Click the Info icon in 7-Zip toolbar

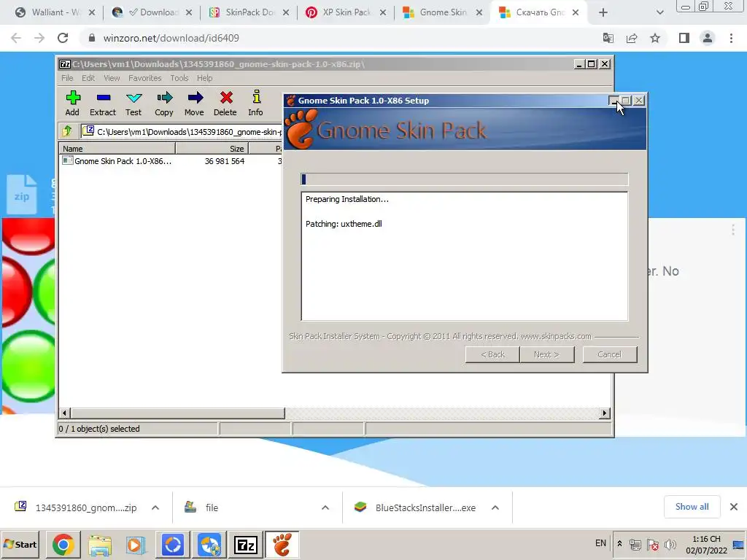[x=256, y=104]
